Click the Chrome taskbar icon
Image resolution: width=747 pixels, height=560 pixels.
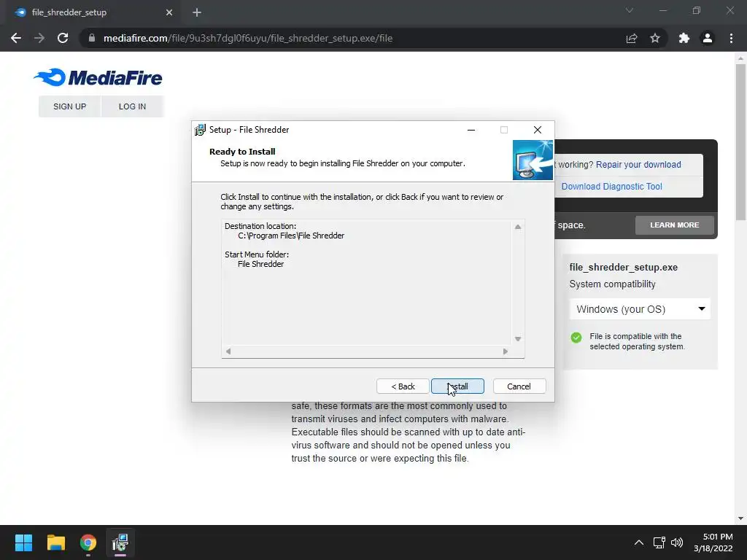tap(88, 542)
